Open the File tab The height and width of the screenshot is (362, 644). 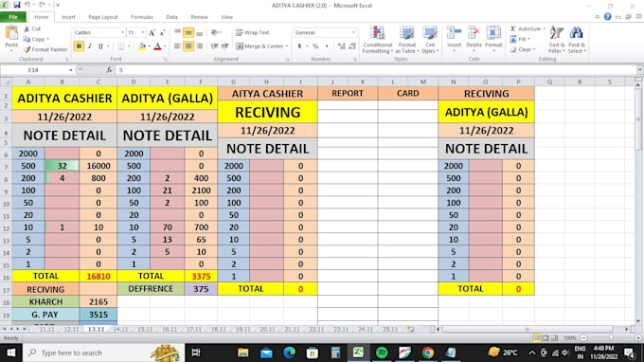pos(13,17)
